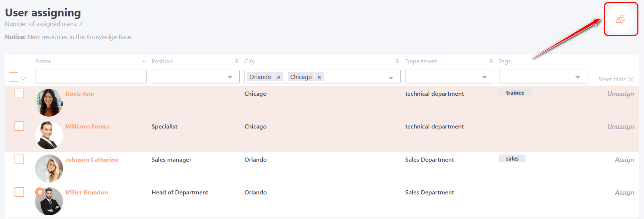Viewport: 644px width, 219px height.
Task: Toggle the select-all checkbox in header
Action: [13, 77]
